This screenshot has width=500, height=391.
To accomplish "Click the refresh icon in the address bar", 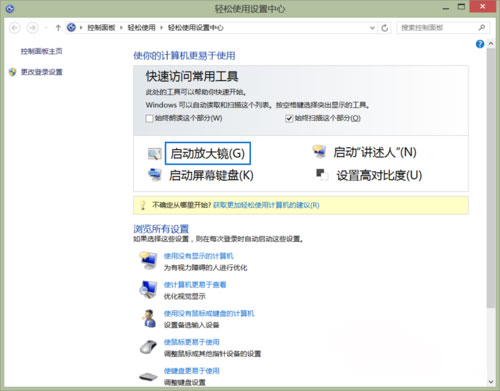I will (385, 28).
